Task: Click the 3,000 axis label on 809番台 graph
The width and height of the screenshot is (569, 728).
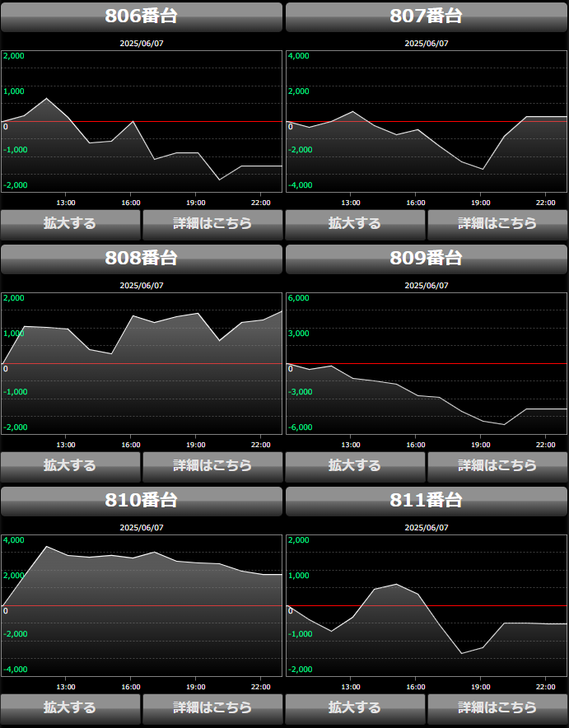Action: (298, 334)
